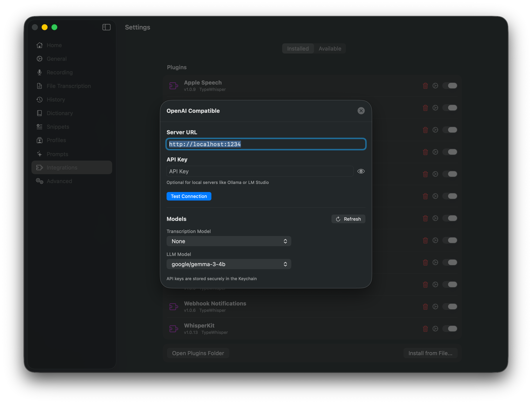Open History settings
Image resolution: width=532 pixels, height=404 pixels.
click(x=56, y=99)
